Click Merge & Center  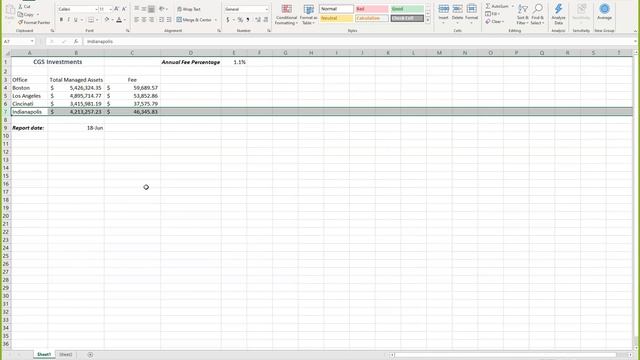coord(194,20)
